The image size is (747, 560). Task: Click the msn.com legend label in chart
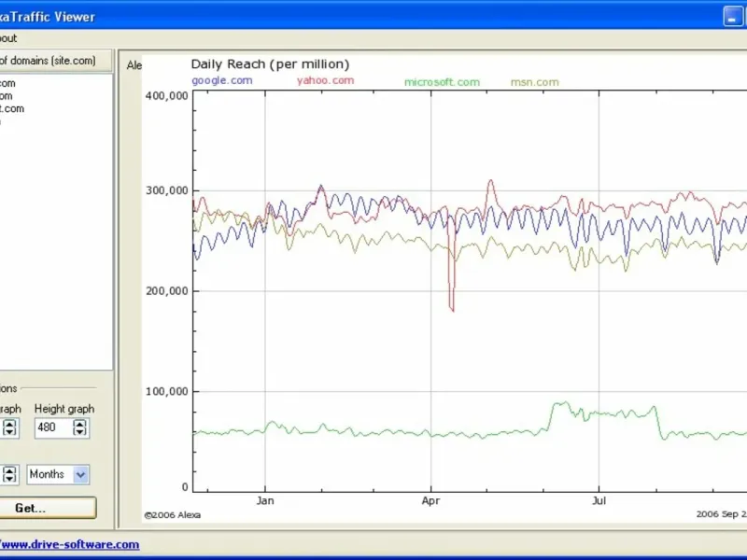pyautogui.click(x=534, y=82)
